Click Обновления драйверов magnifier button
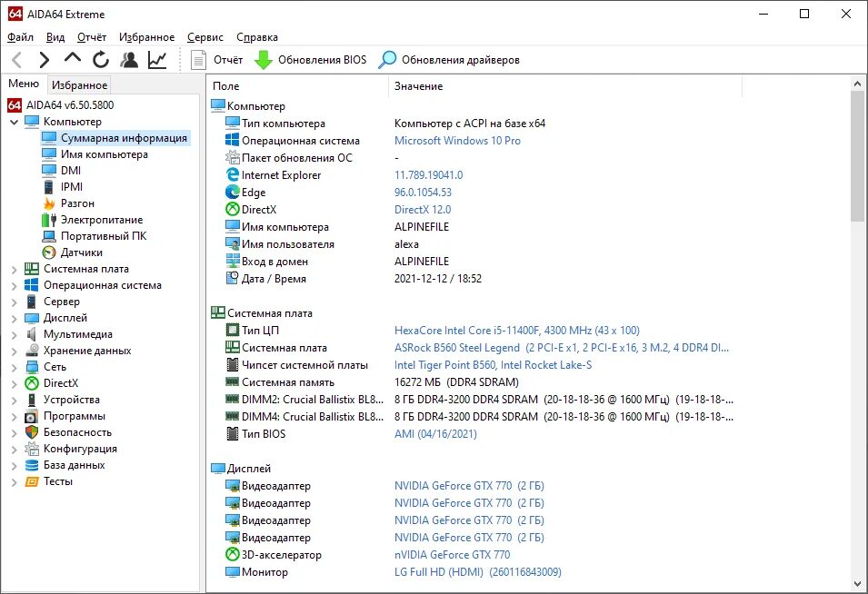 449,60
